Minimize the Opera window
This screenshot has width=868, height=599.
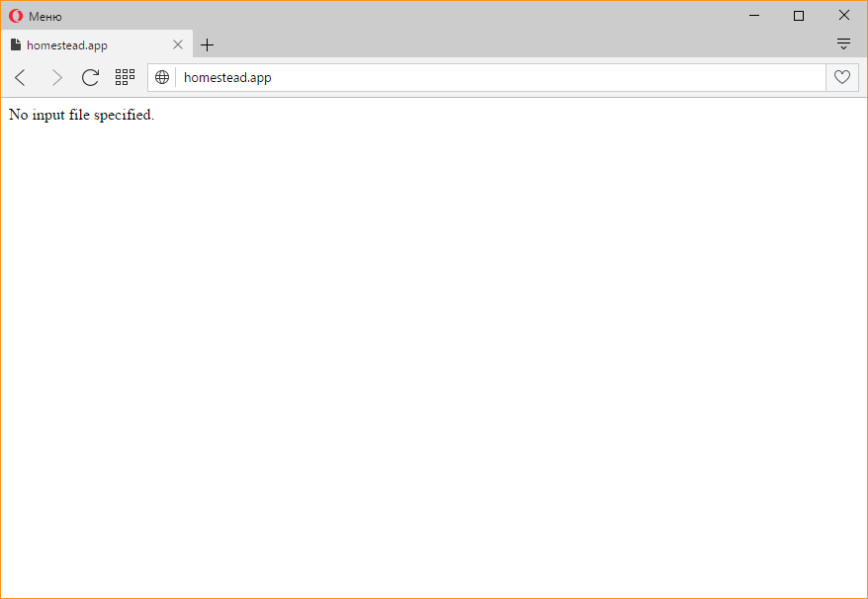pos(754,16)
